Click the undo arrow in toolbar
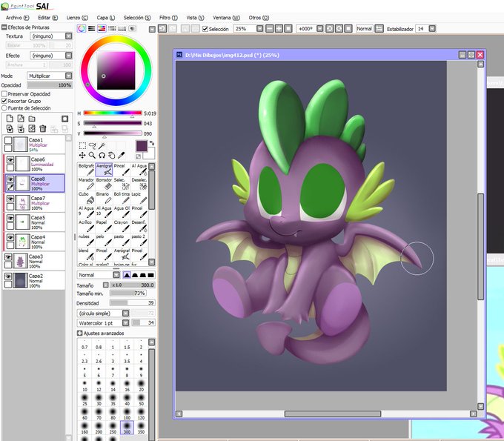This screenshot has height=441, width=504. [x=162, y=29]
